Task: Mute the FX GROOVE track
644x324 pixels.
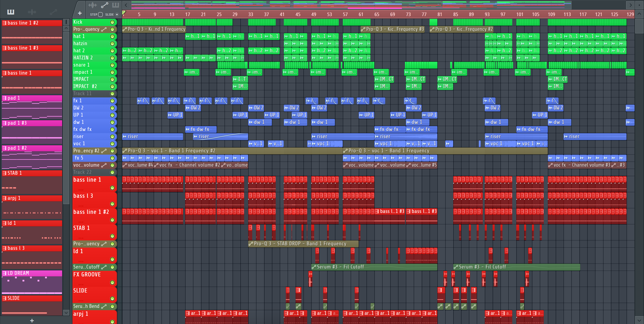Action: [x=112, y=282]
